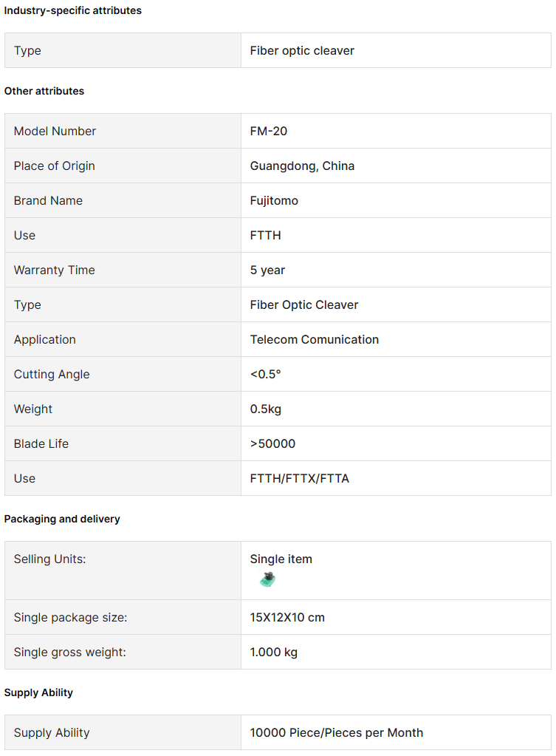Viewport: 556px width, 756px height.
Task: Click the Supply Ability section heading
Action: click(x=38, y=693)
